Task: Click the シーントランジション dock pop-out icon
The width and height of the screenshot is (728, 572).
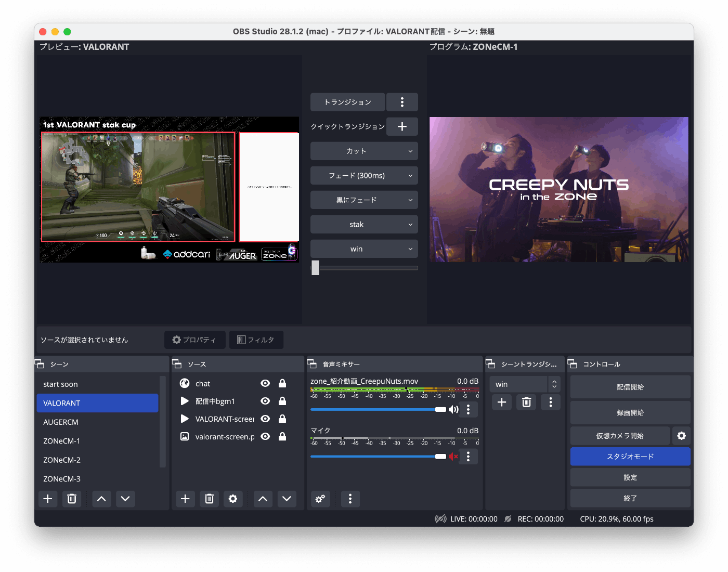Action: point(490,363)
